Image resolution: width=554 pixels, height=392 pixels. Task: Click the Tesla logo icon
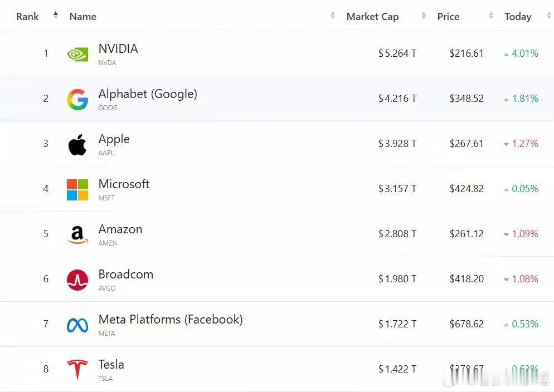77,370
